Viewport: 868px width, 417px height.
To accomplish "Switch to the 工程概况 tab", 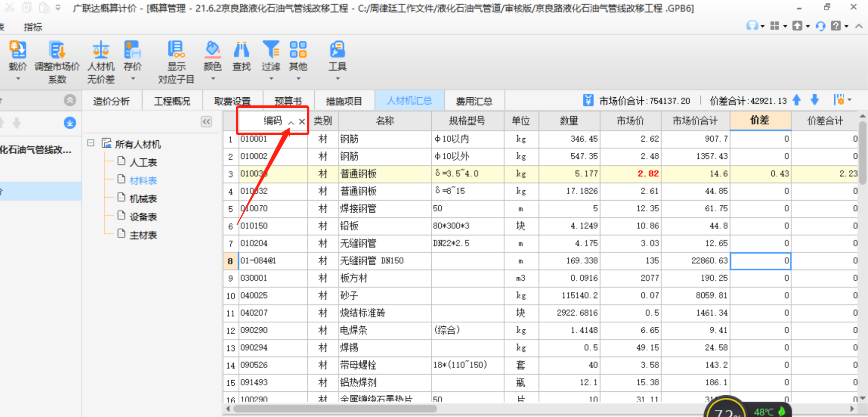I will [x=172, y=101].
